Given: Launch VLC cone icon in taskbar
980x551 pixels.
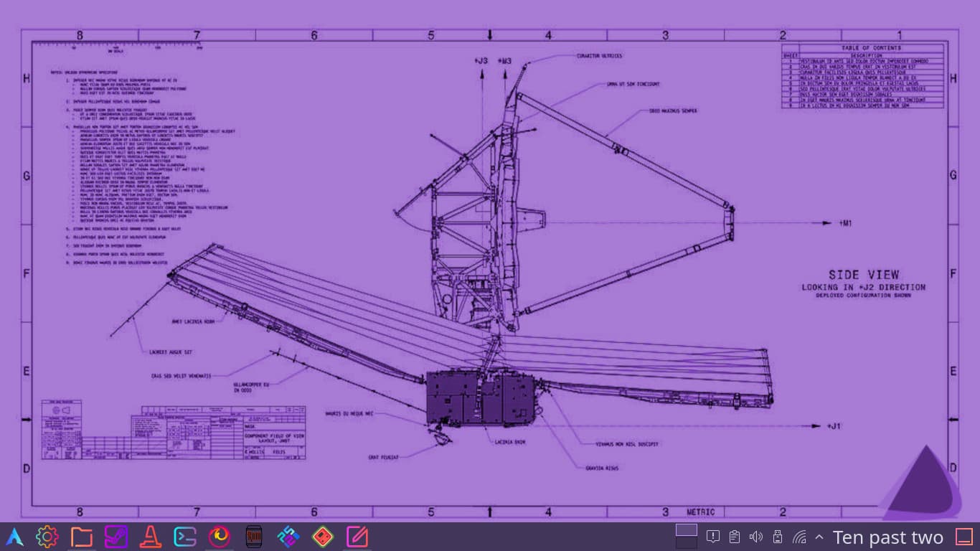Looking at the screenshot, I should point(151,537).
